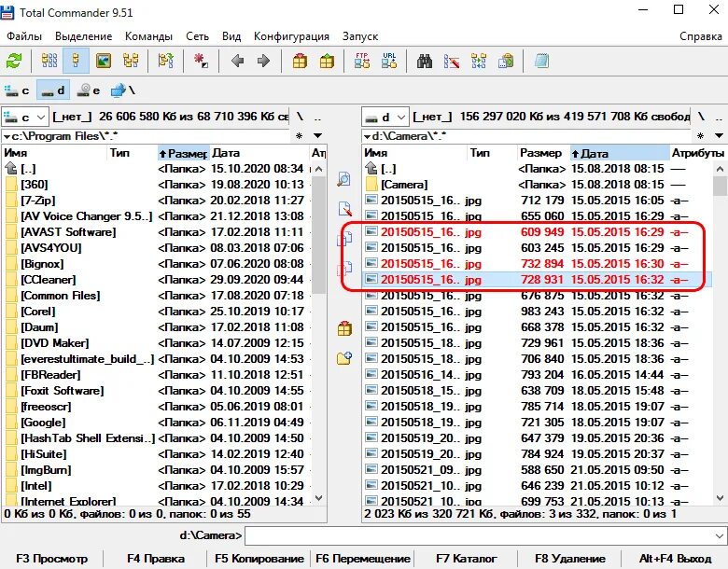Click the vertical middle bar view magnifier icon
The image size is (728, 569).
tap(344, 179)
